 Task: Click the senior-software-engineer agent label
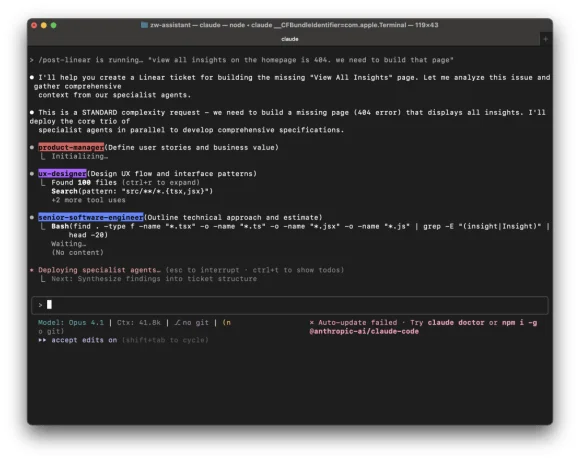[x=91, y=217]
